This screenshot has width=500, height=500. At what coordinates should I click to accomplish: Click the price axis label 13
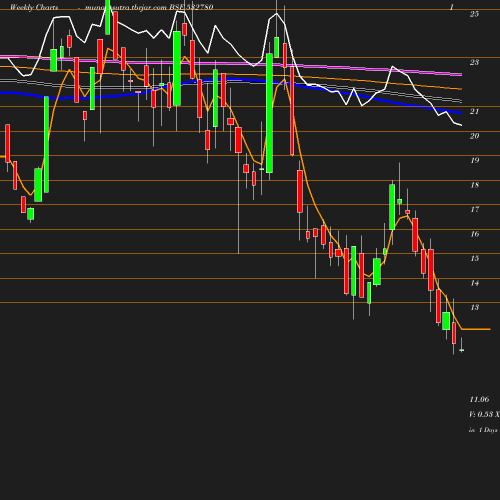(474, 307)
